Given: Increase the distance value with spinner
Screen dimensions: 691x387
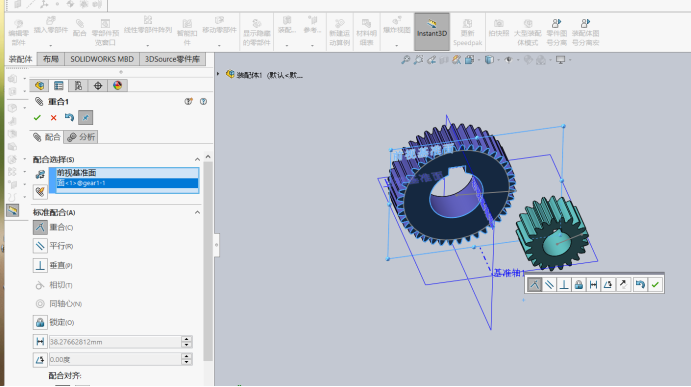Looking at the screenshot, I should pos(187,339).
